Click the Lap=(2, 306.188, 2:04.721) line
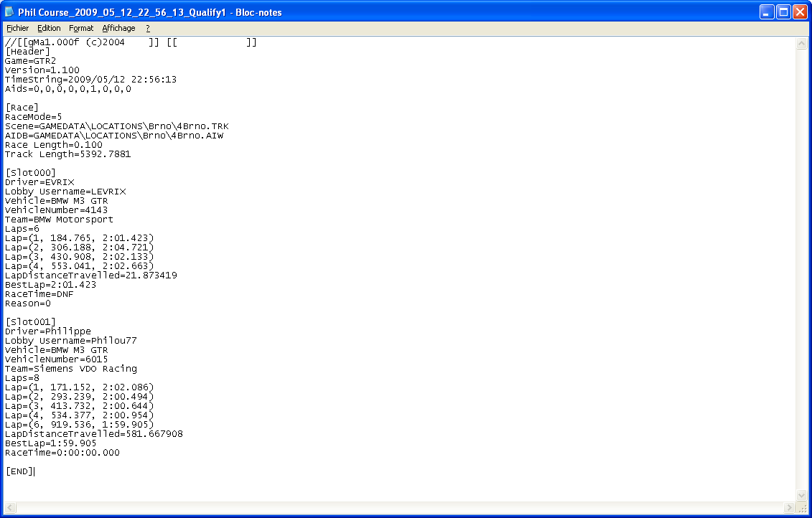Viewport: 812px width, 518px height. click(79, 248)
